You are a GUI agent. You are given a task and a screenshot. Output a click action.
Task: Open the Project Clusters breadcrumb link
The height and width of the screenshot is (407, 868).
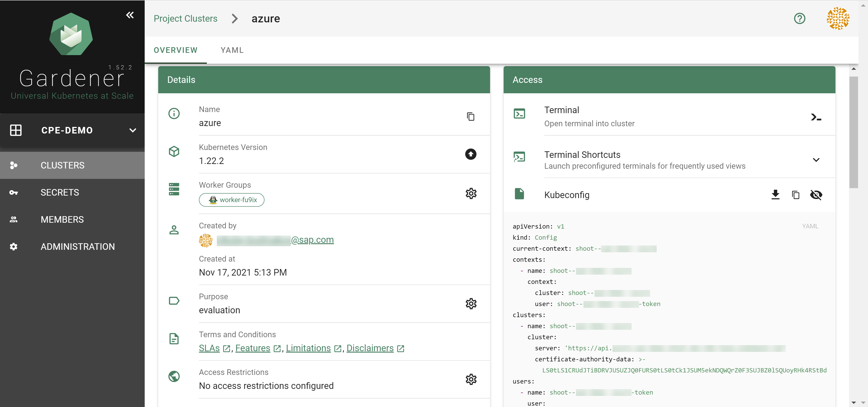(x=185, y=19)
